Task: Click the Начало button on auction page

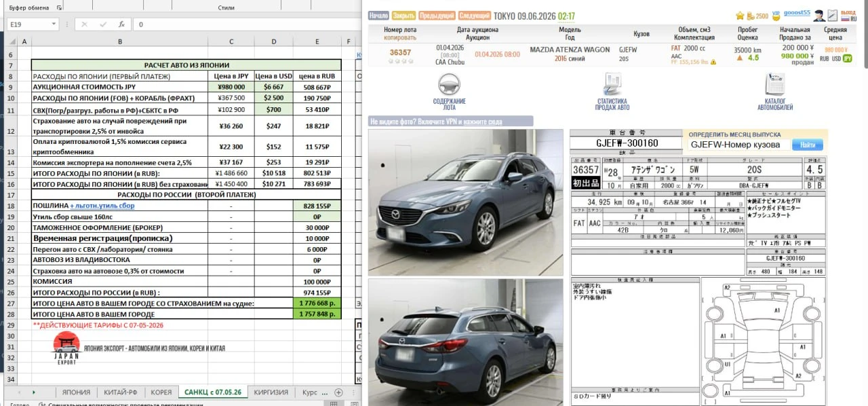Action: coord(378,16)
